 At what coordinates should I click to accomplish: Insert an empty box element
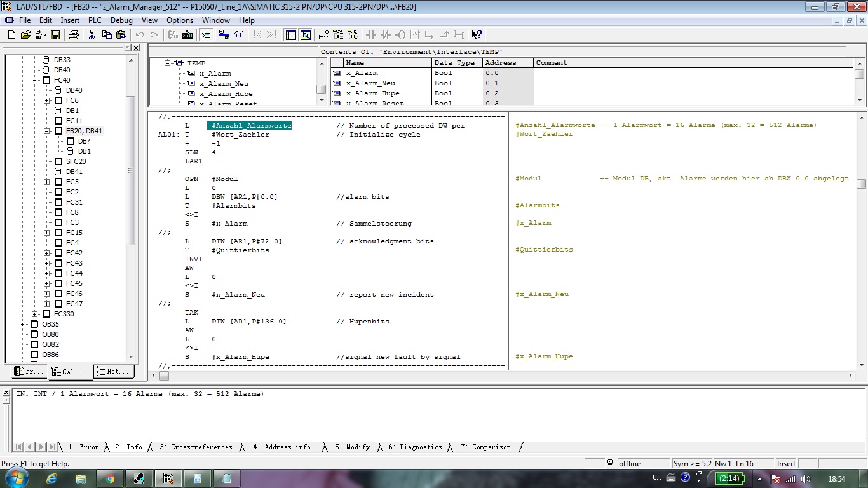[x=414, y=35]
